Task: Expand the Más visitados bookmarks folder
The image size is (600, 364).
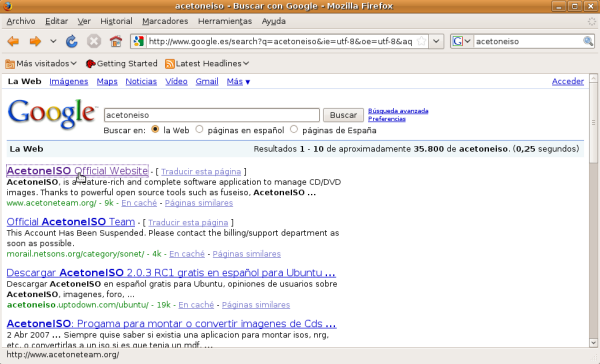Action: click(x=41, y=64)
